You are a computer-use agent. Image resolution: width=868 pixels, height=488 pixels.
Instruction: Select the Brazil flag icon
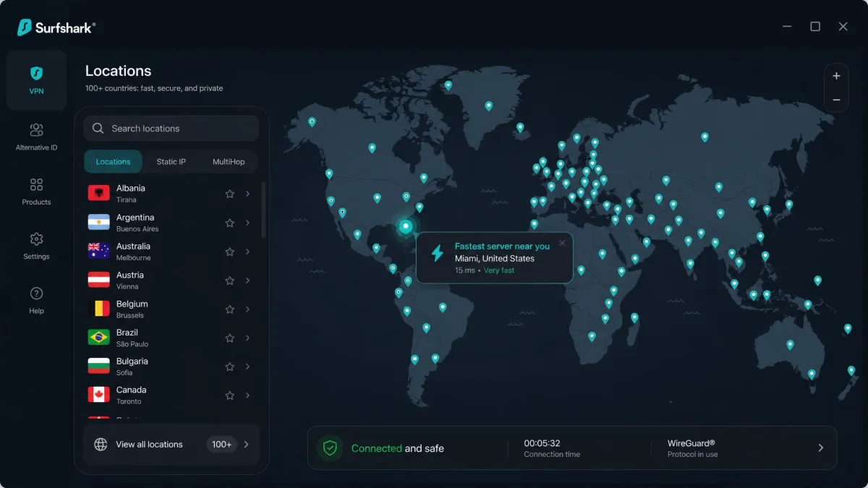point(98,338)
